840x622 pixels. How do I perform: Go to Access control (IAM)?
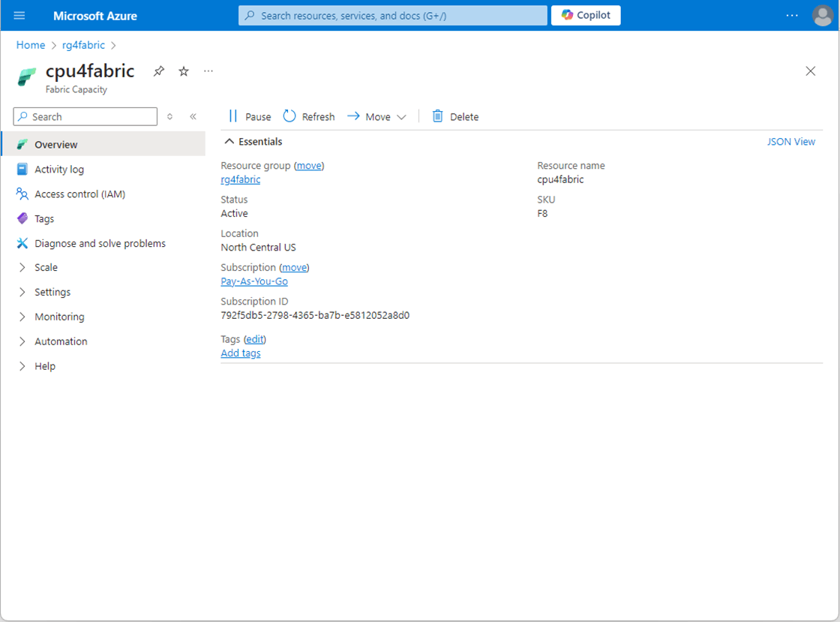[x=79, y=194]
